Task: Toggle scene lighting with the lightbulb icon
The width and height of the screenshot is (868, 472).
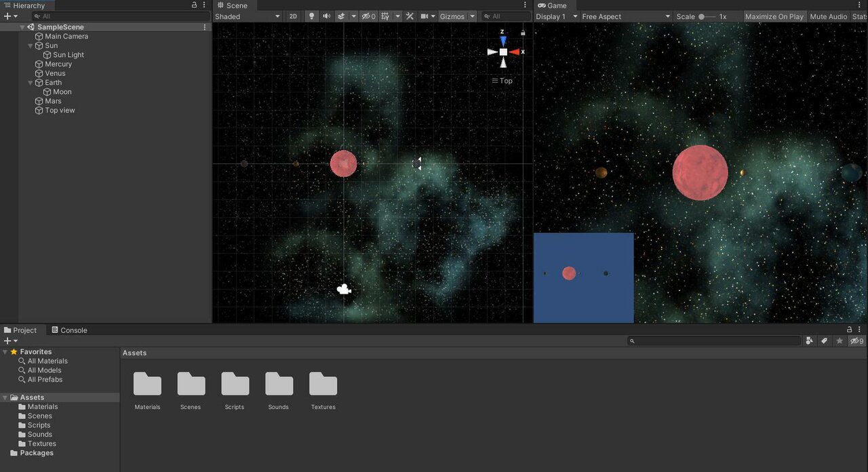Action: 311,16
